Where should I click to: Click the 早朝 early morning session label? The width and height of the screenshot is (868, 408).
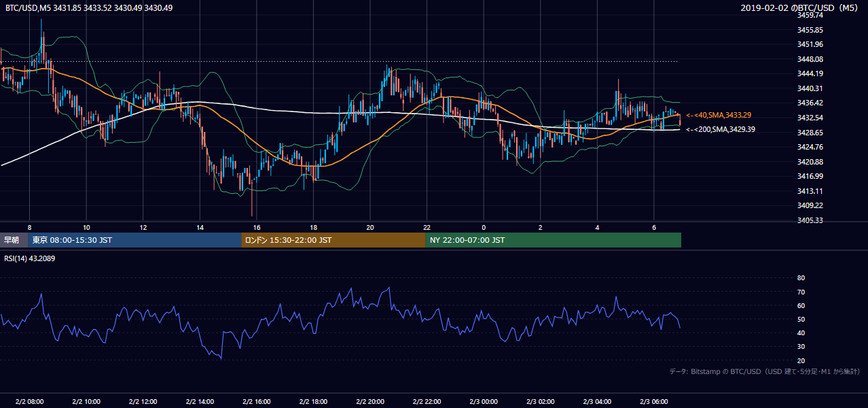12,240
